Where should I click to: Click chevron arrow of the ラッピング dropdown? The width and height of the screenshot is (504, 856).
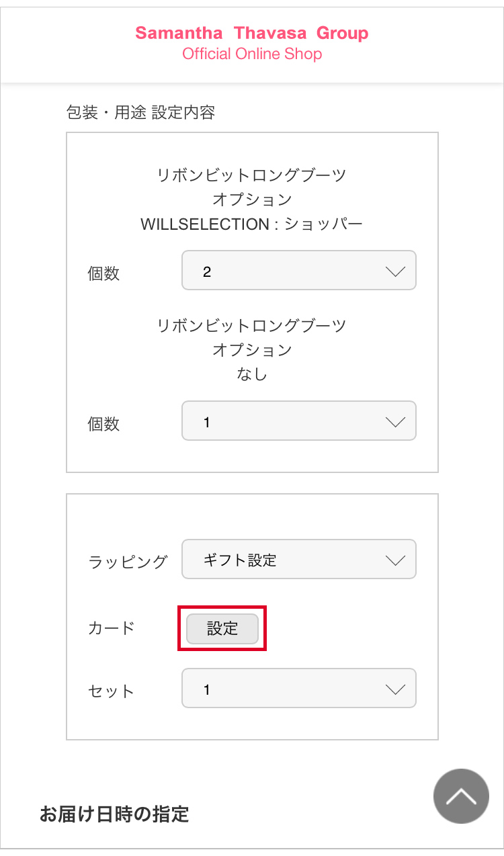click(396, 560)
